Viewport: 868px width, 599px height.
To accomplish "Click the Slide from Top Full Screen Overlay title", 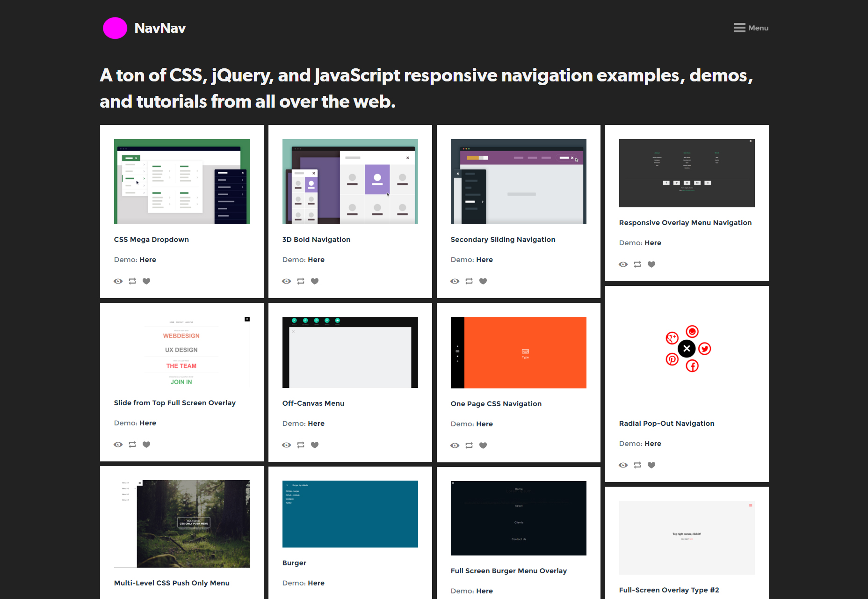I will coord(175,403).
